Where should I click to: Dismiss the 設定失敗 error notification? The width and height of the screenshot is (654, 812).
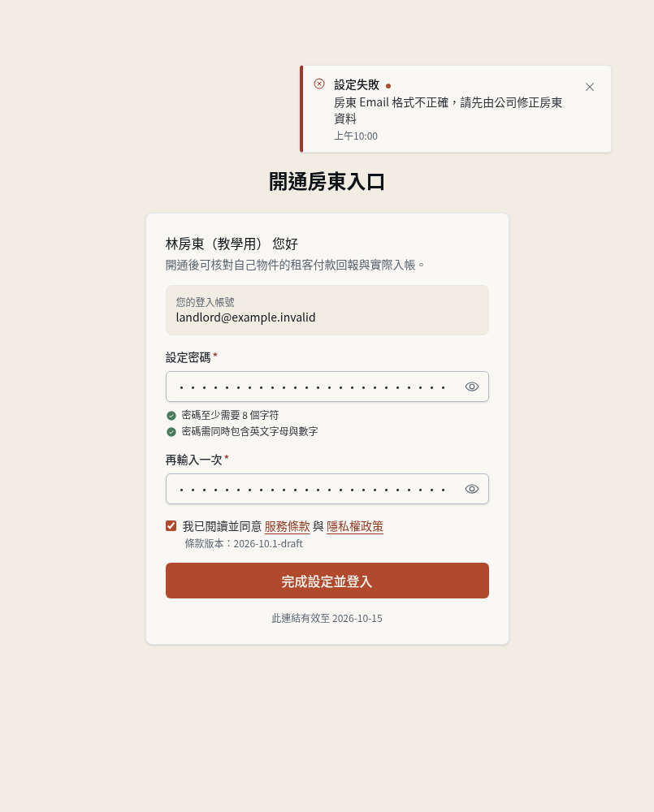click(x=589, y=87)
